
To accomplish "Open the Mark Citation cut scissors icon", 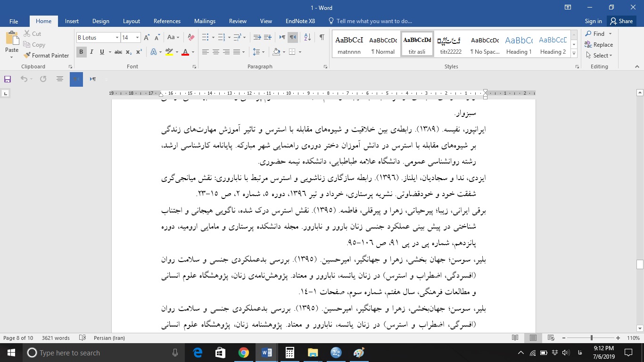I will [26, 33].
